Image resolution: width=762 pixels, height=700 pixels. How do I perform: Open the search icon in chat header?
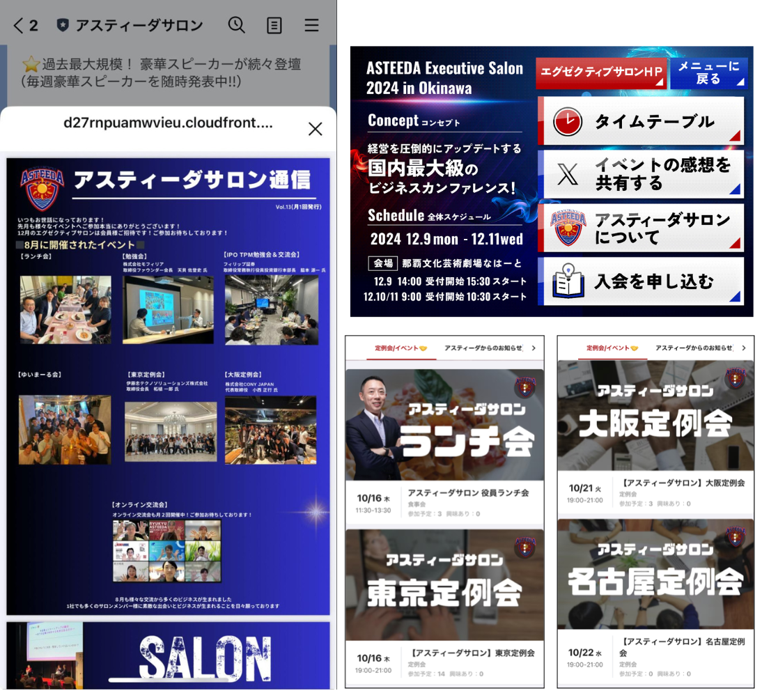(237, 26)
